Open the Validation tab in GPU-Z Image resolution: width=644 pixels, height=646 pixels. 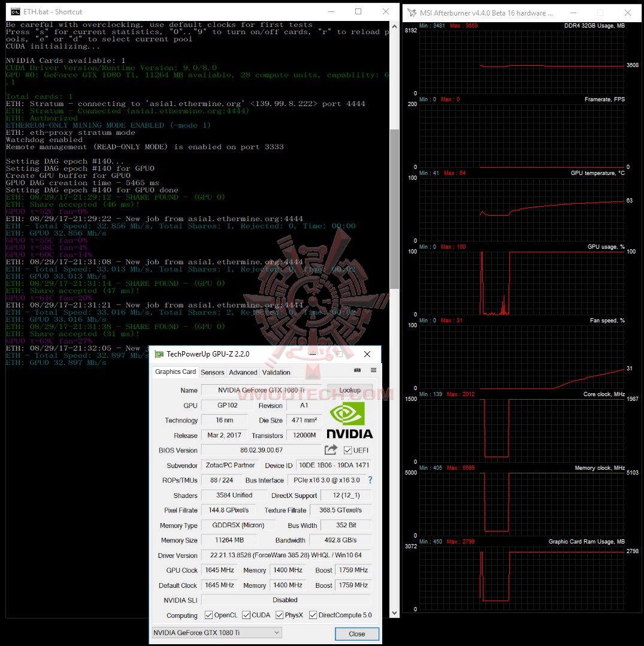tap(276, 372)
